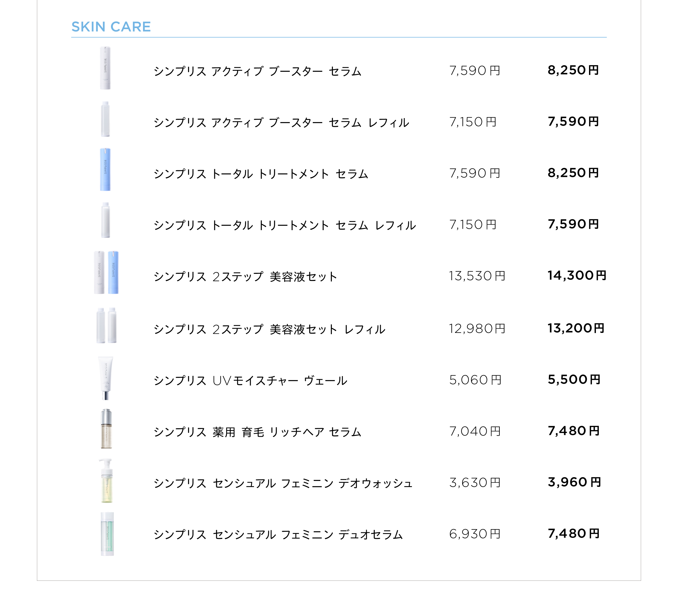This screenshot has width=678, height=616.
Task: Click the Total Treatment Serum refill bottle image
Action: click(106, 220)
